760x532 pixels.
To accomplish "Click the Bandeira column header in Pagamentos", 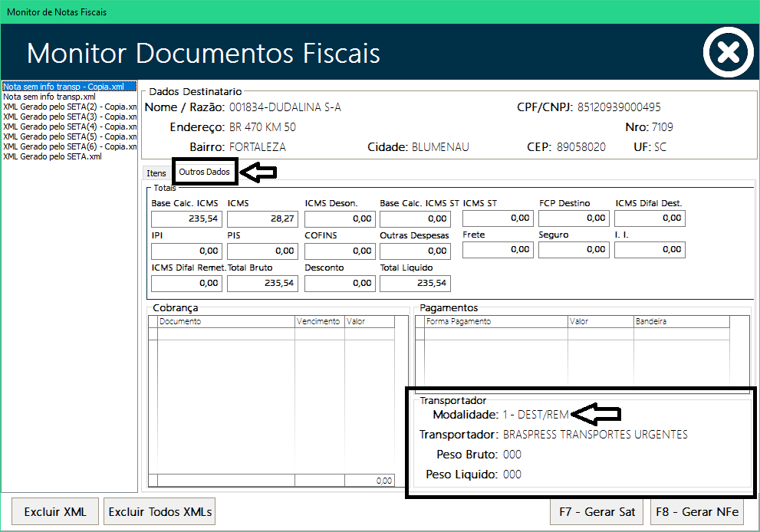I will (x=679, y=322).
